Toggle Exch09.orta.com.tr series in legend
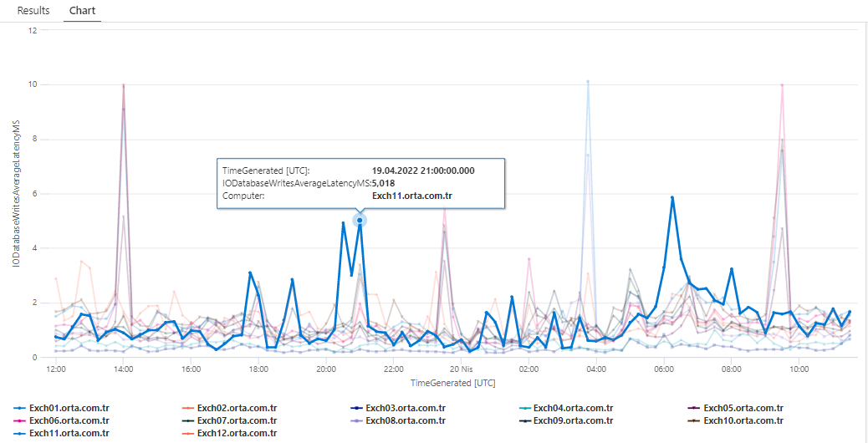 [566, 421]
